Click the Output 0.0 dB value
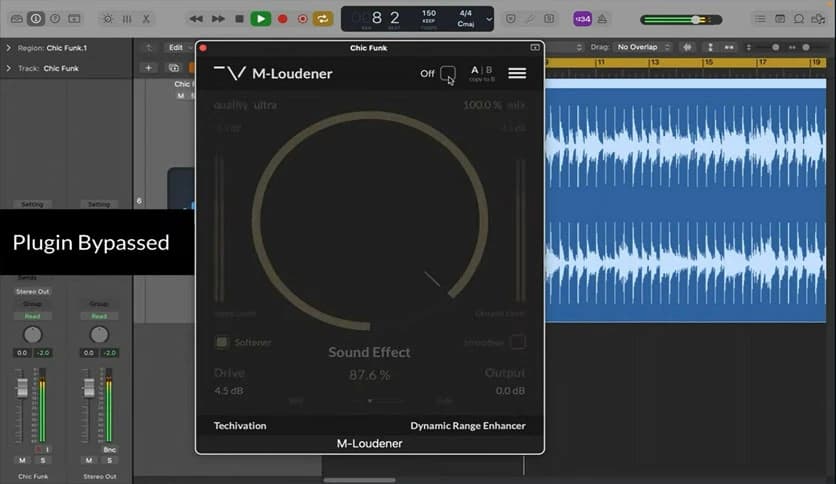Screen dimensions: 836x484 coord(510,391)
